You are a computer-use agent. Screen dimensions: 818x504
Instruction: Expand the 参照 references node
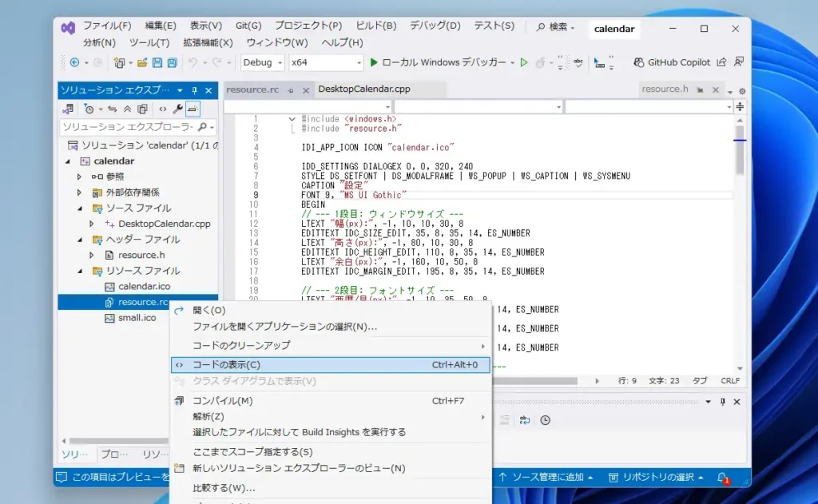pos(79,177)
